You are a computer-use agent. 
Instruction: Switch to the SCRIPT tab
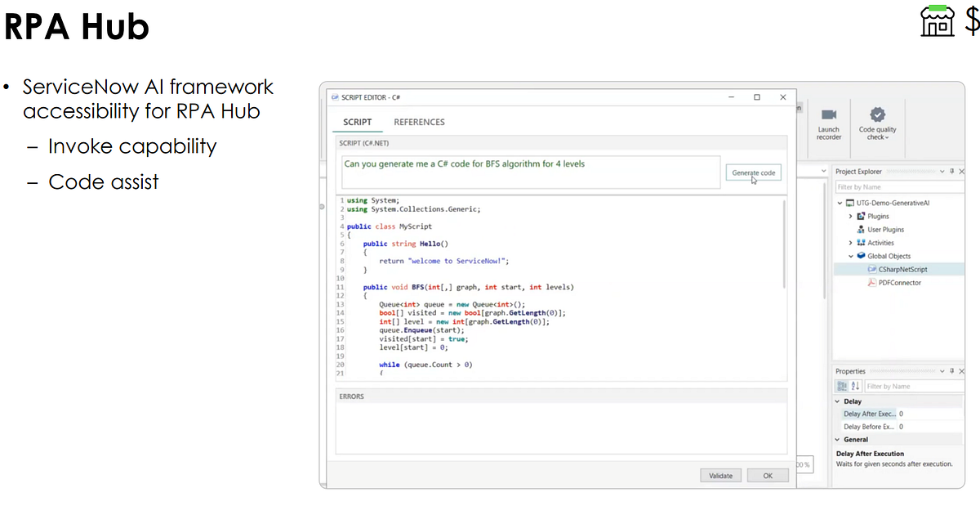[x=357, y=122]
